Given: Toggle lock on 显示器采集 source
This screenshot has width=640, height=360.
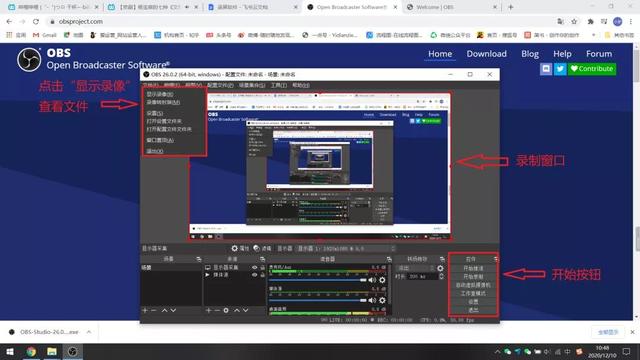Looking at the screenshot, I should pyautogui.click(x=262, y=267).
